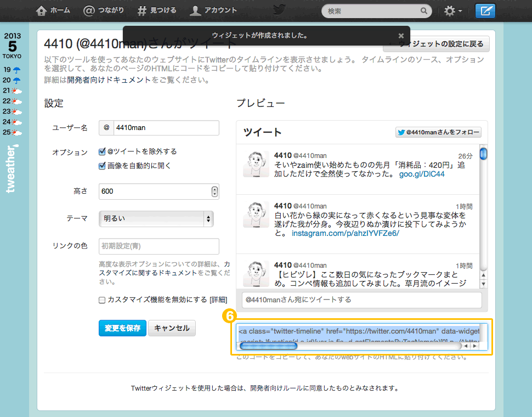Image resolution: width=532 pixels, height=417 pixels.
Task: Click the avatar on the zaim tweet
Action: [256, 164]
